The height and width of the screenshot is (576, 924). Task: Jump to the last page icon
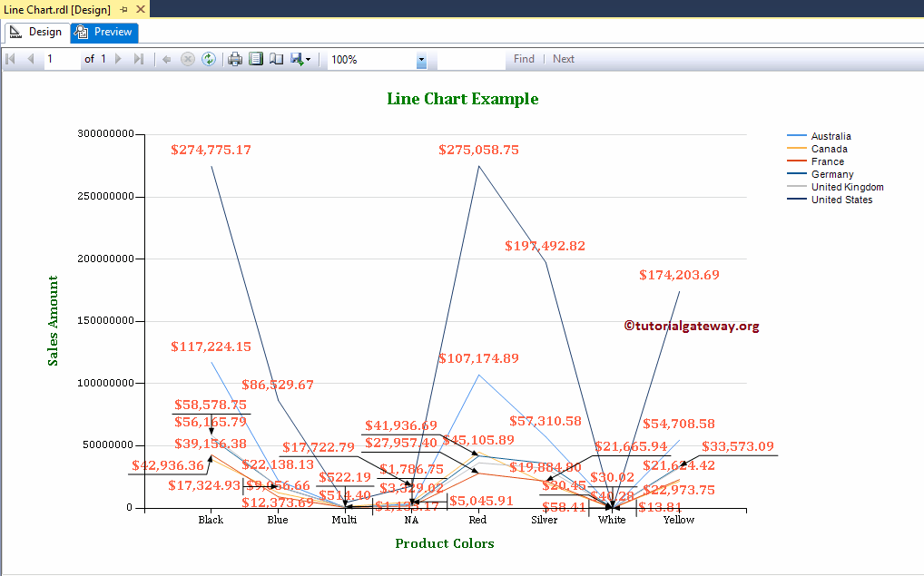tap(138, 59)
